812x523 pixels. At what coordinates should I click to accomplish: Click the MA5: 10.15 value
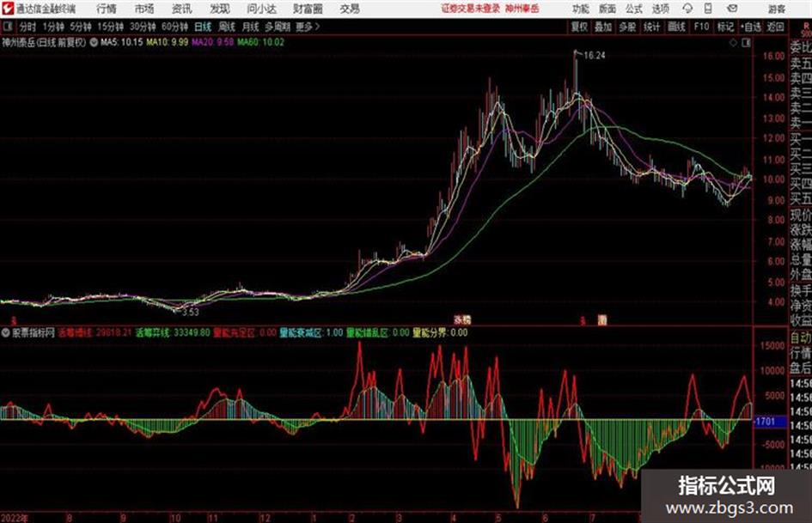coord(121,42)
